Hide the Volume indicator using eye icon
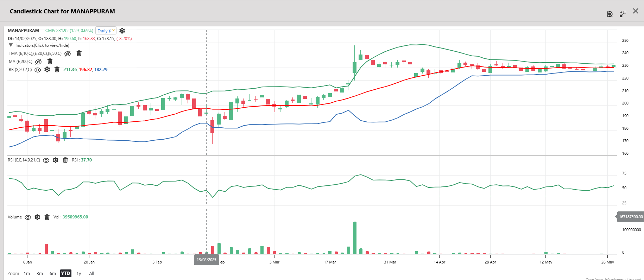Image resolution: width=644 pixels, height=280 pixels. click(x=28, y=217)
